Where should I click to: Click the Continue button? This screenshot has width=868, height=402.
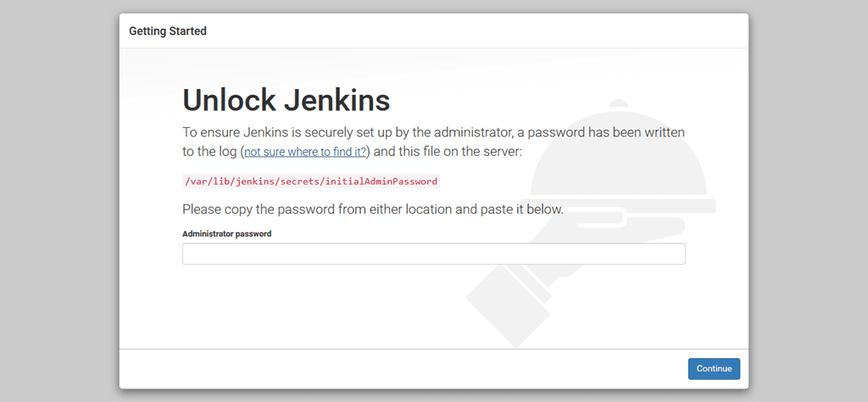click(714, 369)
